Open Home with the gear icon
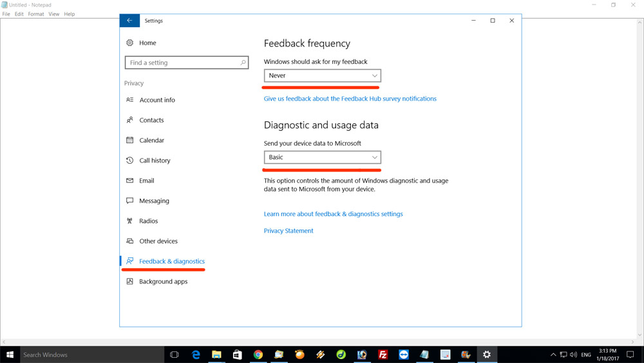 130,43
